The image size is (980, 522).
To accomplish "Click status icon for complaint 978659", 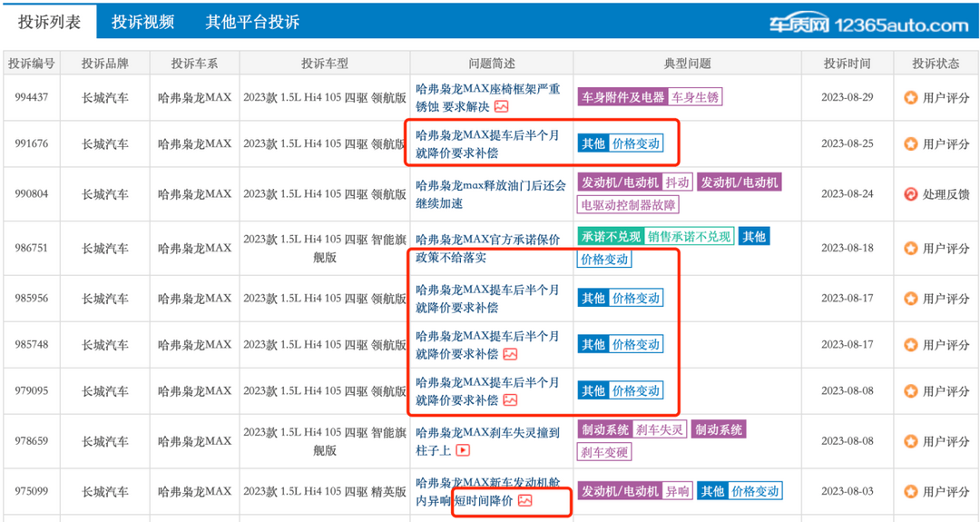I will click(911, 441).
